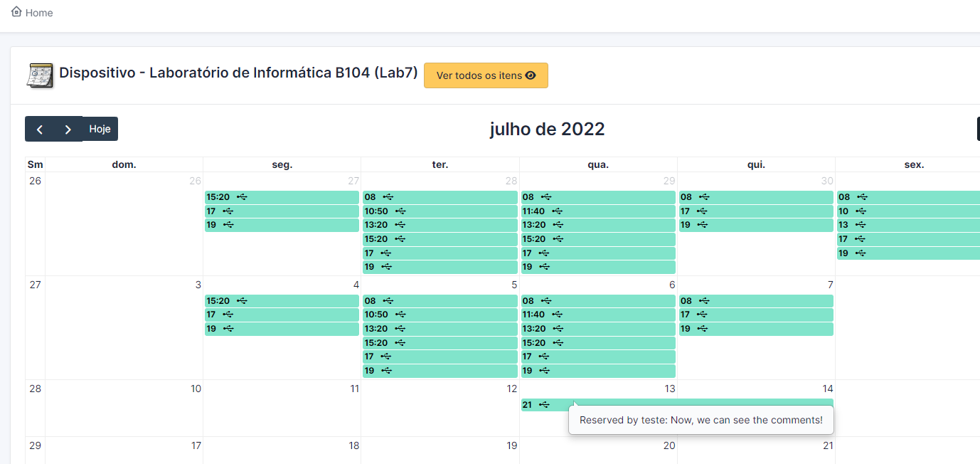Select the 19 event on Tuesday 28
The image size is (980, 464).
[440, 267]
